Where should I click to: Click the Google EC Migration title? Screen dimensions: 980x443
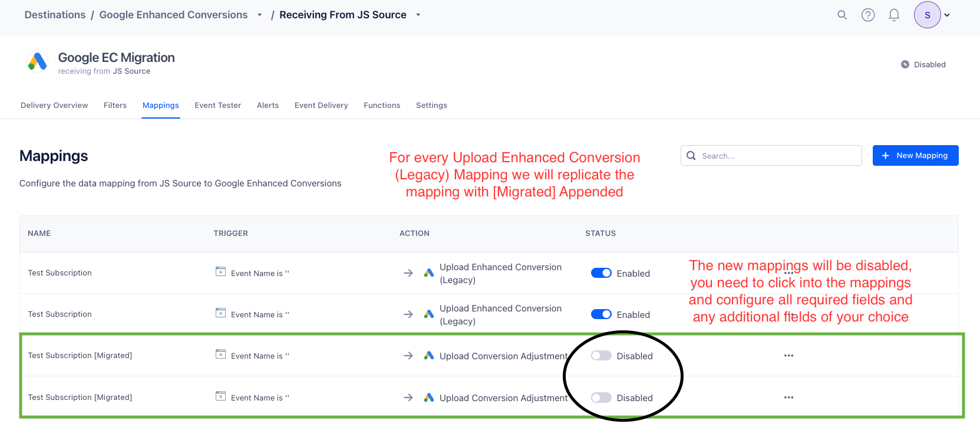[x=116, y=58]
